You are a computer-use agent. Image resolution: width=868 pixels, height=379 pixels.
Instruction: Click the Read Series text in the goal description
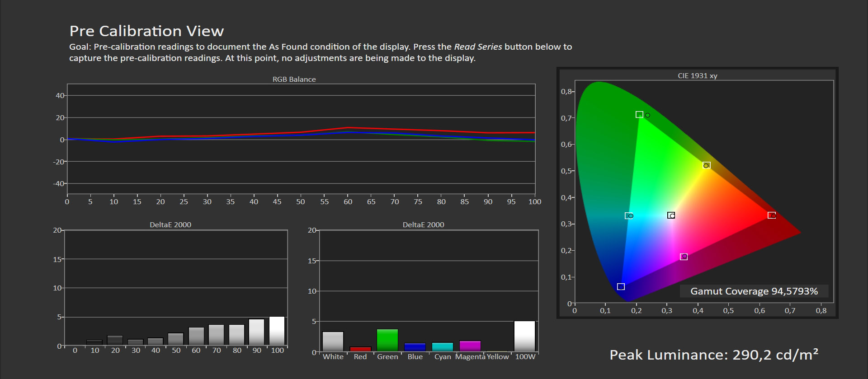pyautogui.click(x=478, y=47)
